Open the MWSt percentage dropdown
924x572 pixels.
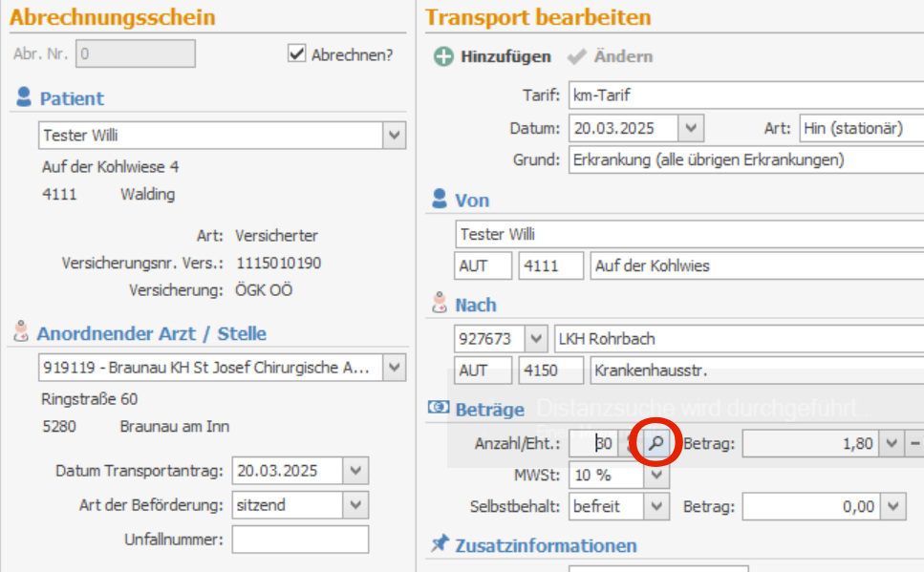pyautogui.click(x=657, y=475)
